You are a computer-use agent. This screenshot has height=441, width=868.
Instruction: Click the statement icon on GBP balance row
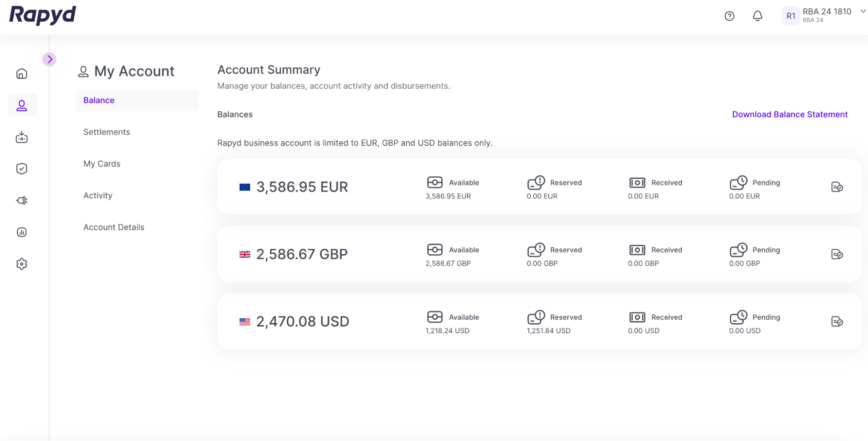point(837,254)
